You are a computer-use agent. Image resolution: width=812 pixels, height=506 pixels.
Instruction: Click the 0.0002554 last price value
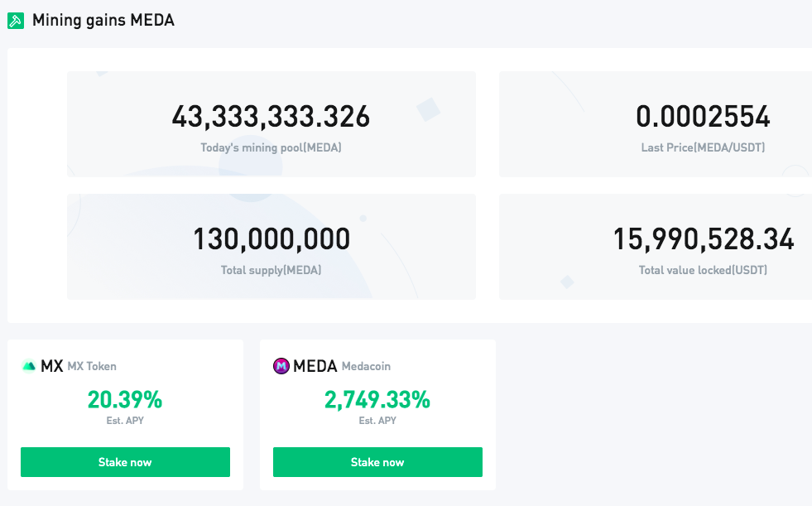(x=703, y=117)
